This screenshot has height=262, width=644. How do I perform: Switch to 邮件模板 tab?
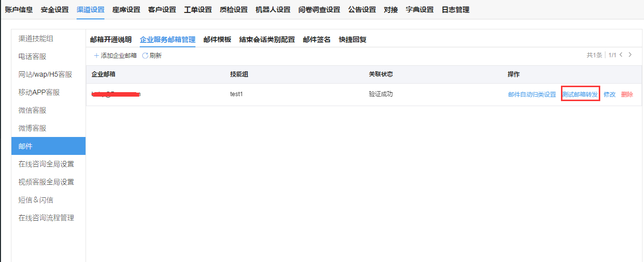(x=217, y=39)
